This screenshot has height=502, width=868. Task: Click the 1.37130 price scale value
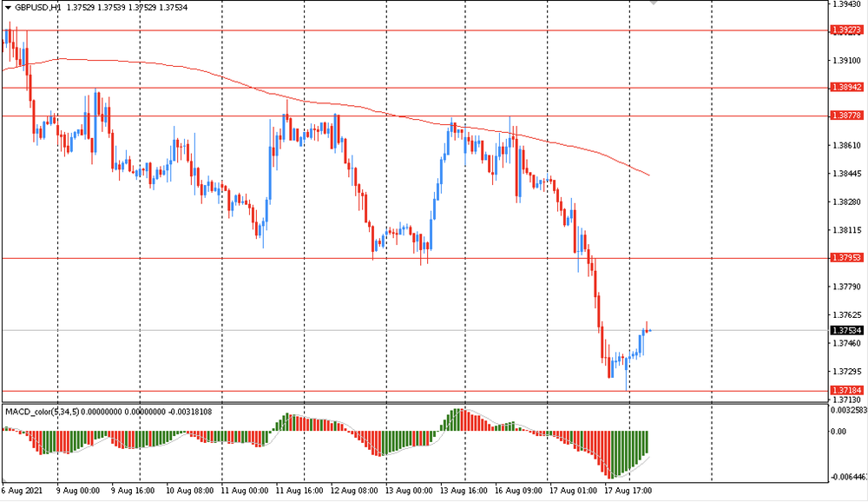(x=847, y=400)
